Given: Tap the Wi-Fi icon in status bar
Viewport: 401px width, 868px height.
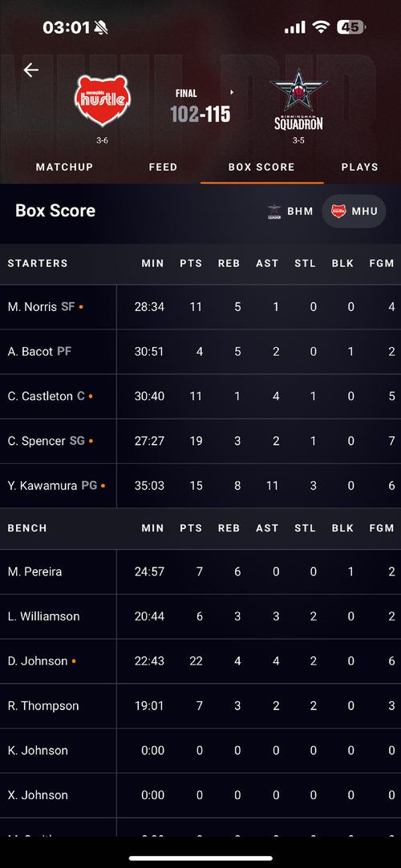Looking at the screenshot, I should 320,27.
